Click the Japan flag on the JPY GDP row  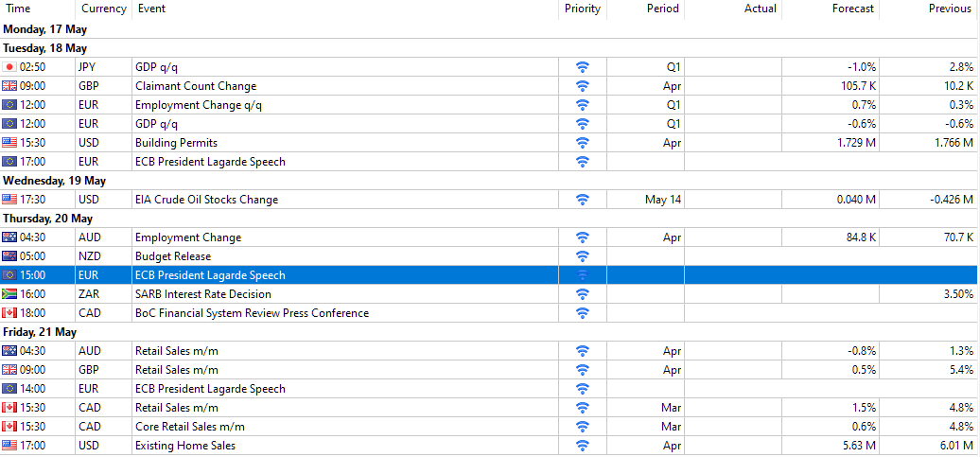pyautogui.click(x=9, y=67)
